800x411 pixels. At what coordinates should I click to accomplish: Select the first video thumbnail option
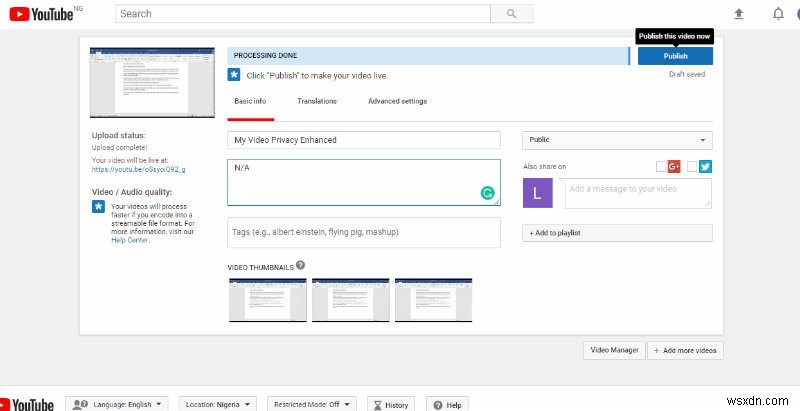pyautogui.click(x=268, y=300)
